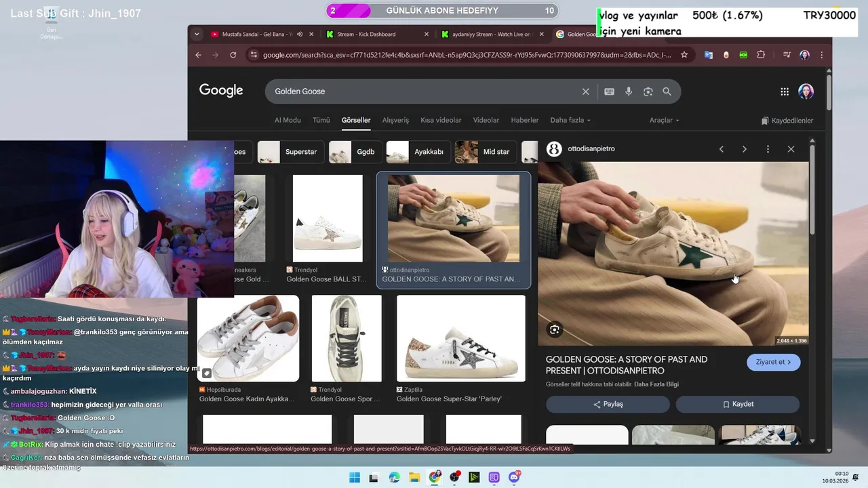Viewport: 868px width, 488px height.
Task: Open the Hepsiburada Golden Goose Kadın Ayakkabı thumbnail
Action: click(x=248, y=338)
